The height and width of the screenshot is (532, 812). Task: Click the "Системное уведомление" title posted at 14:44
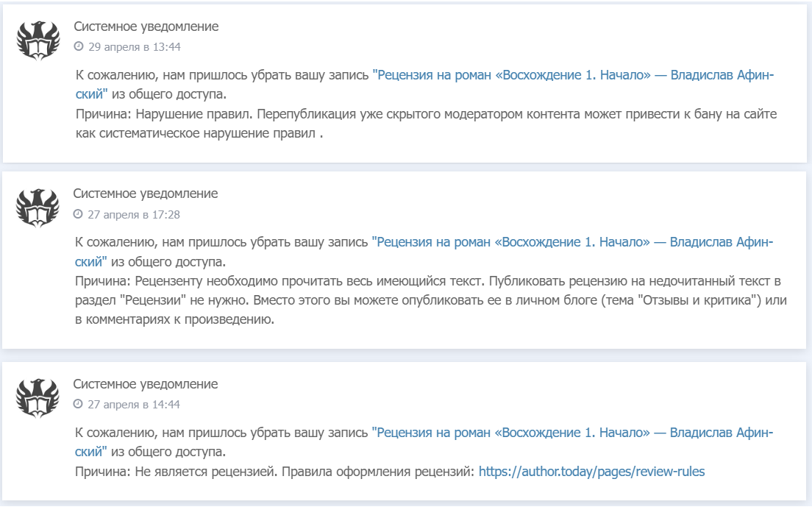(x=145, y=384)
